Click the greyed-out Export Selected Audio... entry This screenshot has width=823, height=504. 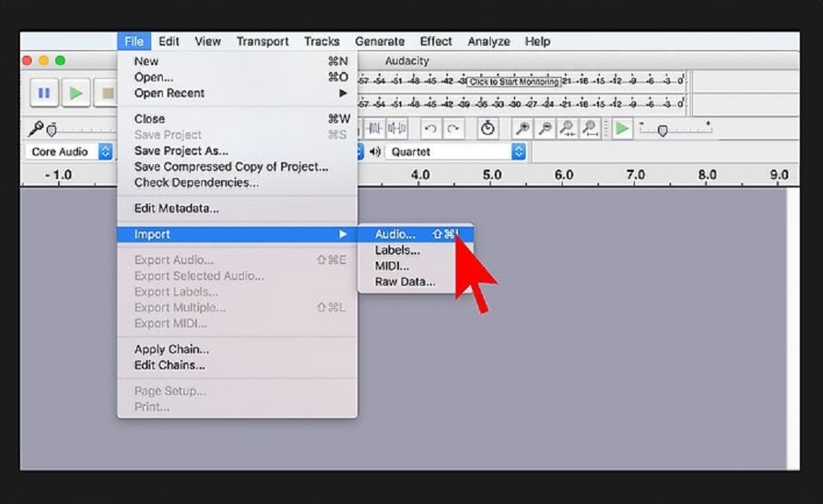(x=237, y=276)
